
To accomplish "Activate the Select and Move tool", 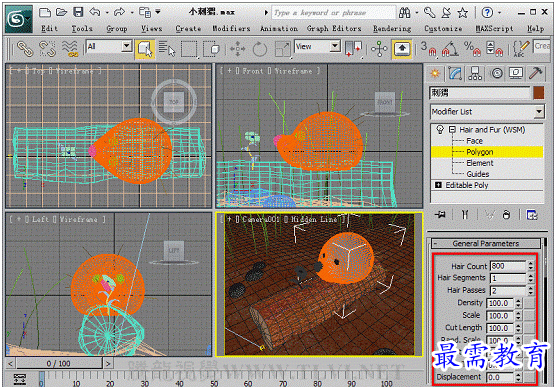I will click(x=237, y=49).
